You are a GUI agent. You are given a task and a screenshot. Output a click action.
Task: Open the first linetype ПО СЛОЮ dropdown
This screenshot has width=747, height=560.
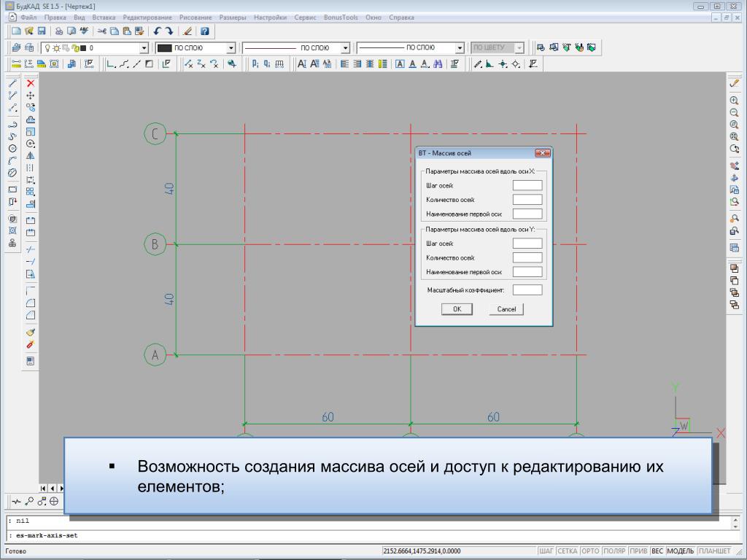pos(346,48)
